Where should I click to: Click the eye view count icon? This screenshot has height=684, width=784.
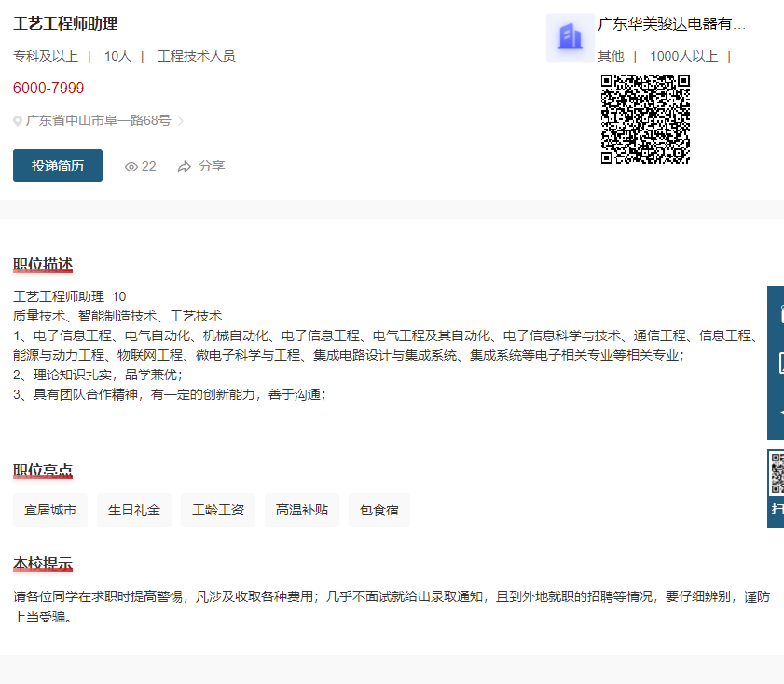click(x=131, y=167)
